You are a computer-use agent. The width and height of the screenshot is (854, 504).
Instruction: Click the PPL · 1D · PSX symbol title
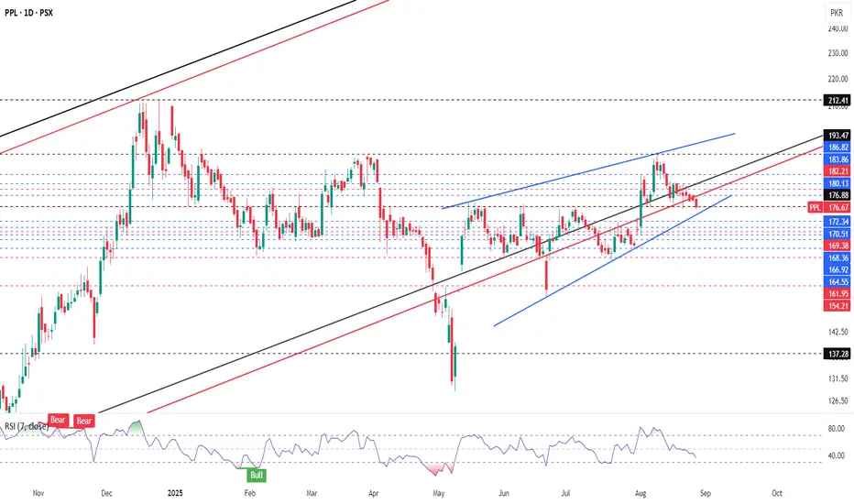tap(29, 13)
